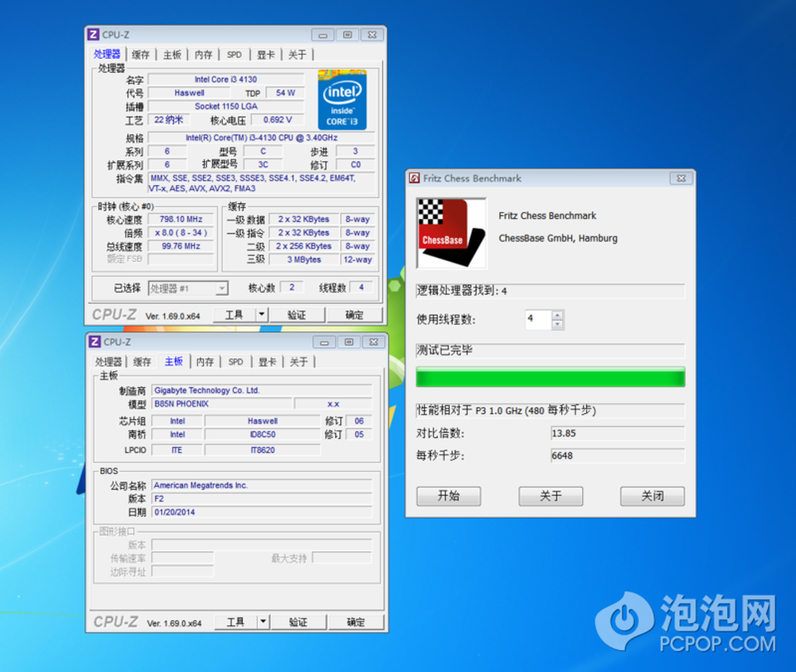This screenshot has width=796, height=672.
Task: Click the 关闭 button in Fritz Chess Benchmark
Action: tap(653, 496)
